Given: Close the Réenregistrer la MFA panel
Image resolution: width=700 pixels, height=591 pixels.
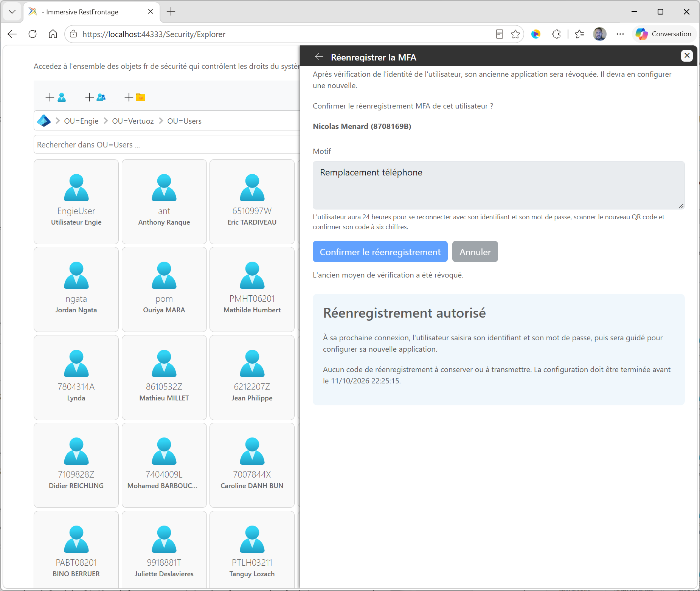Looking at the screenshot, I should pyautogui.click(x=687, y=56).
